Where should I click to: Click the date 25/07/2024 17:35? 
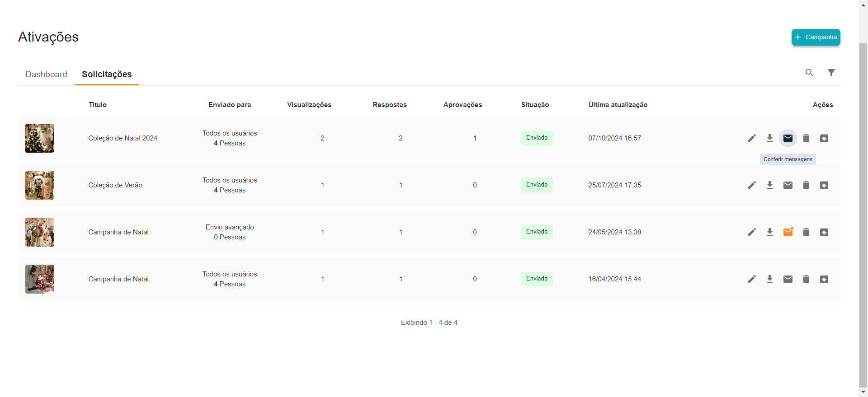614,185
